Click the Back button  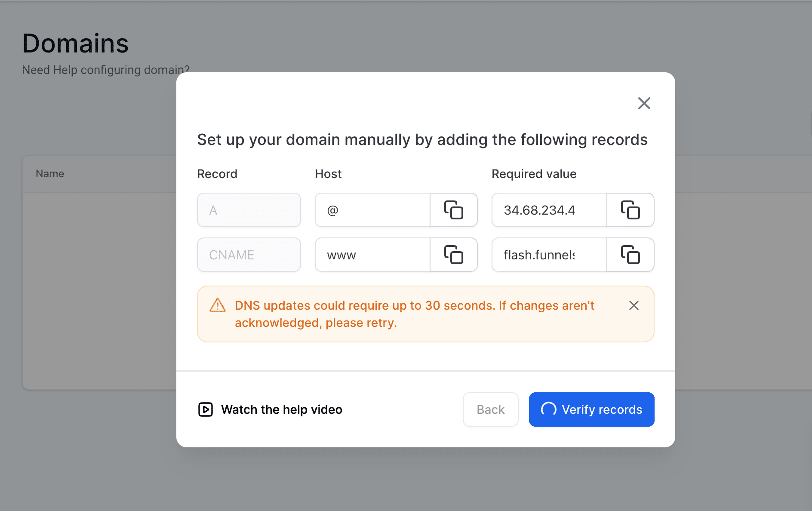coord(490,409)
